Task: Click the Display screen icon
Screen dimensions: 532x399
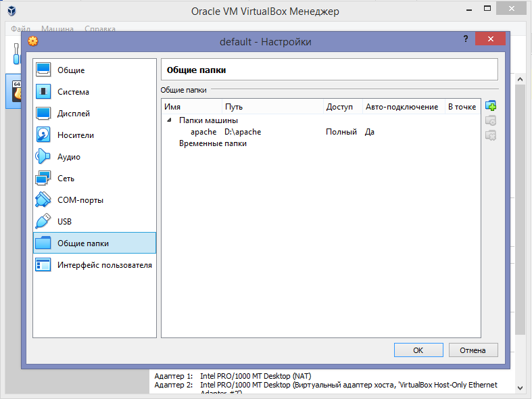Action: [x=43, y=114]
